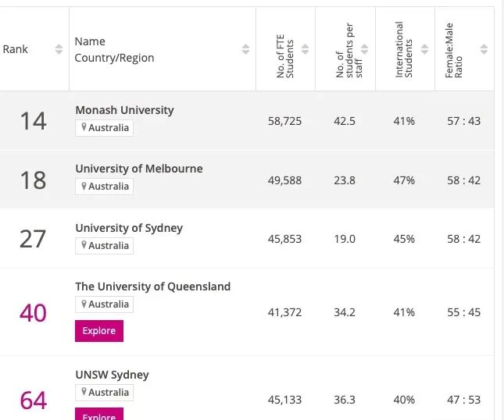The height and width of the screenshot is (420, 504).
Task: Open UNSW Sydney link
Action: [112, 375]
